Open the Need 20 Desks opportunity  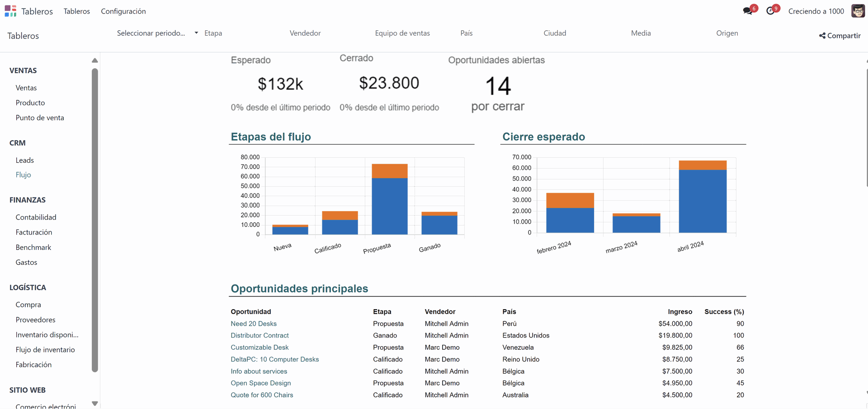[x=253, y=324]
